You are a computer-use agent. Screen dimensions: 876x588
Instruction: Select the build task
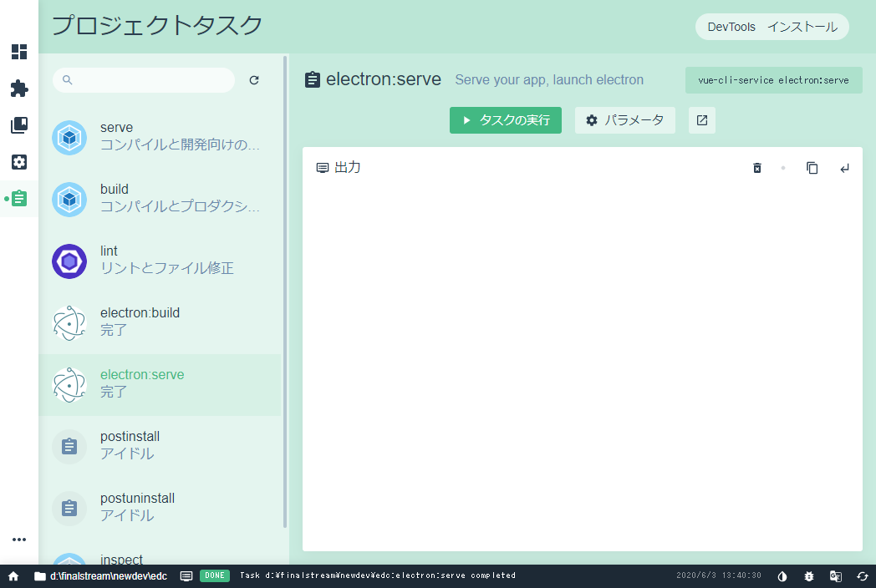(x=160, y=200)
